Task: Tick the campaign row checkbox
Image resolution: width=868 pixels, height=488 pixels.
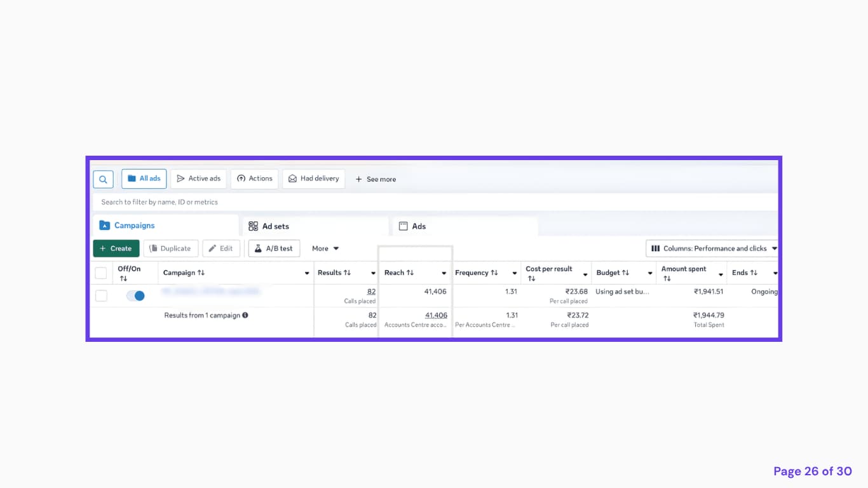Action: [101, 295]
